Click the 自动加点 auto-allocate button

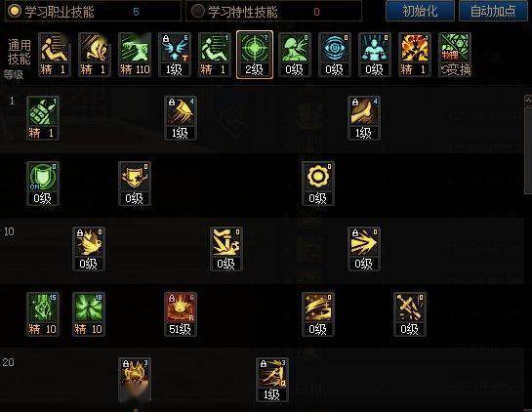493,11
